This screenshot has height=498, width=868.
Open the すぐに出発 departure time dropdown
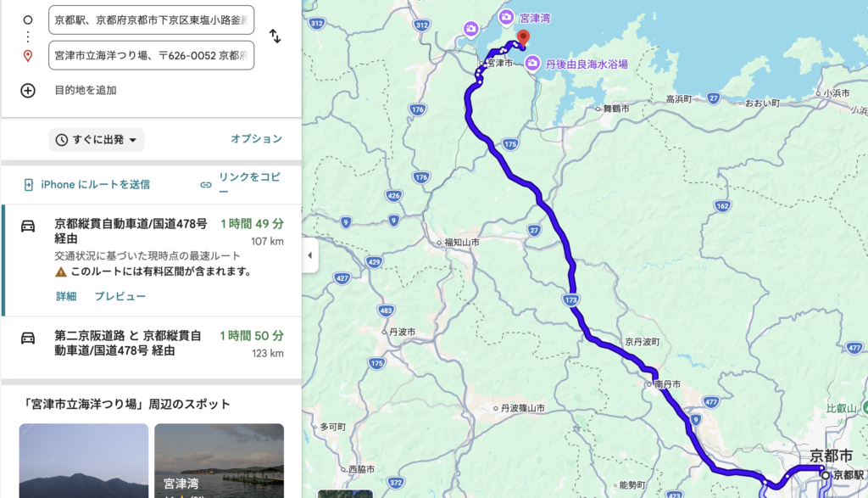click(x=97, y=140)
